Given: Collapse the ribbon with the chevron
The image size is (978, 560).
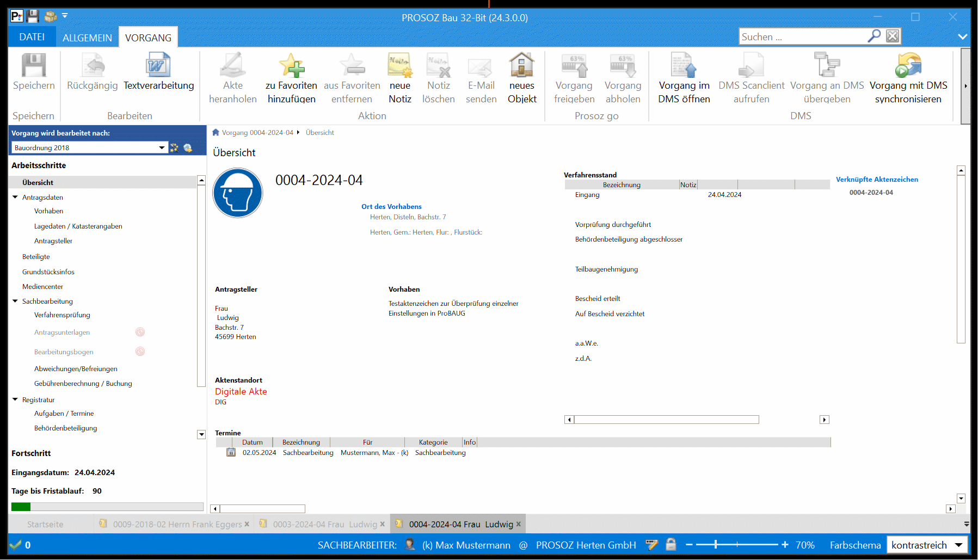Looking at the screenshot, I should coord(962,36).
